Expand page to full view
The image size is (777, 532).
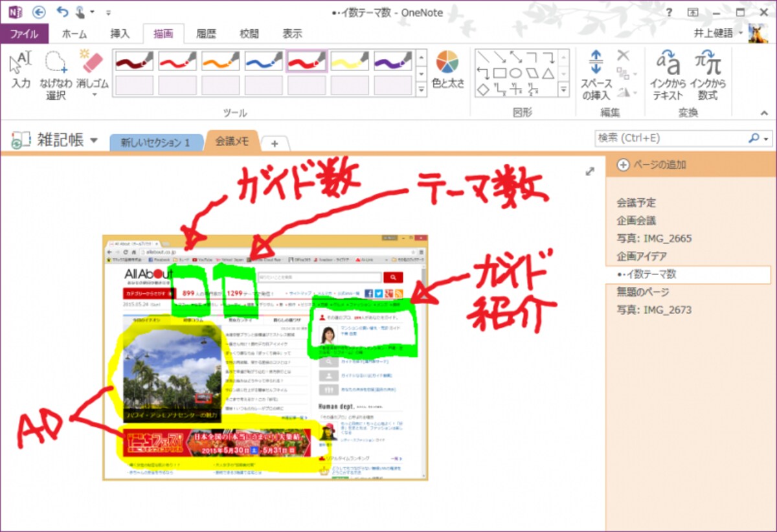click(x=589, y=172)
